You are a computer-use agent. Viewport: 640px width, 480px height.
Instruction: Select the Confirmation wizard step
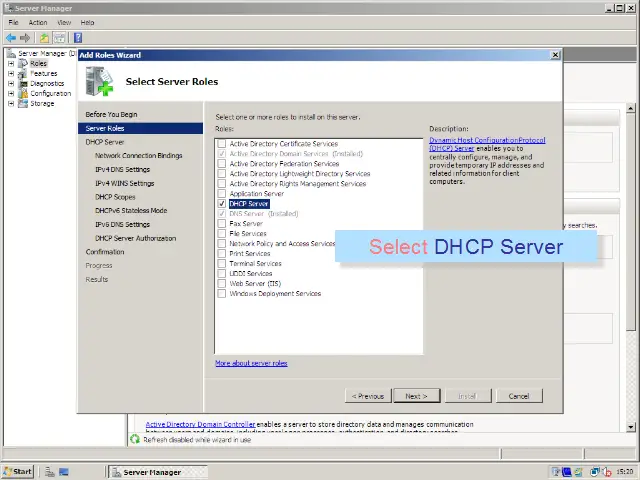[x=105, y=252]
